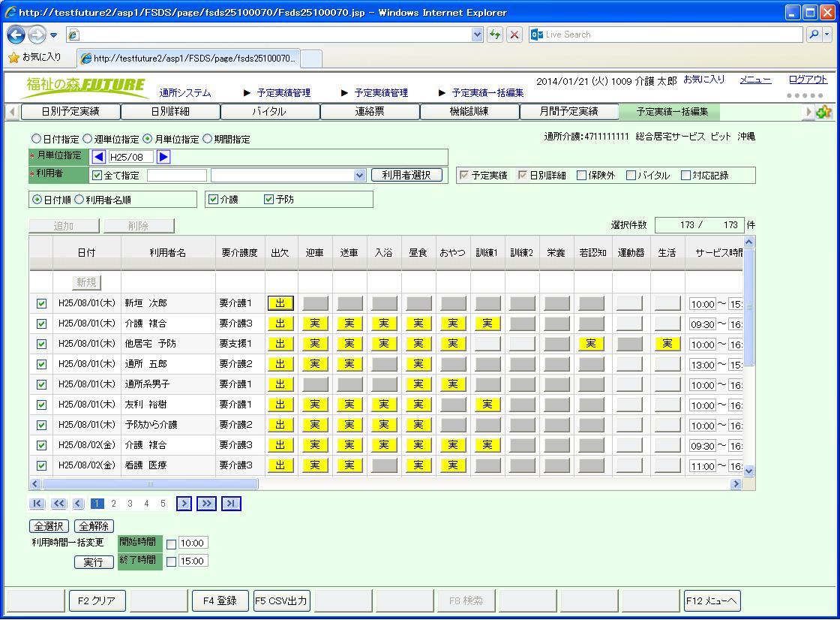Skip forward pages with double-arrow
The image size is (840, 620).
point(207,504)
